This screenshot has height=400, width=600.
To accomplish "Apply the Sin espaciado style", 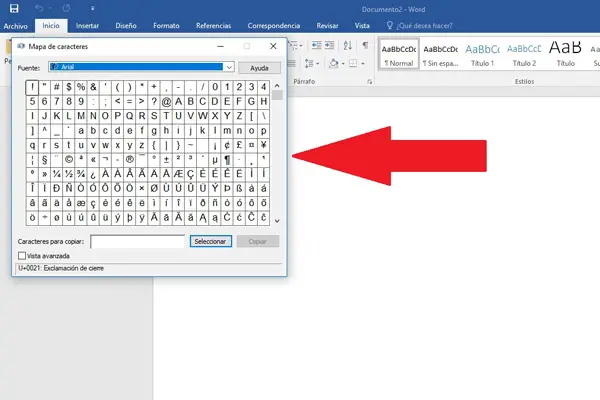I will pos(440,54).
